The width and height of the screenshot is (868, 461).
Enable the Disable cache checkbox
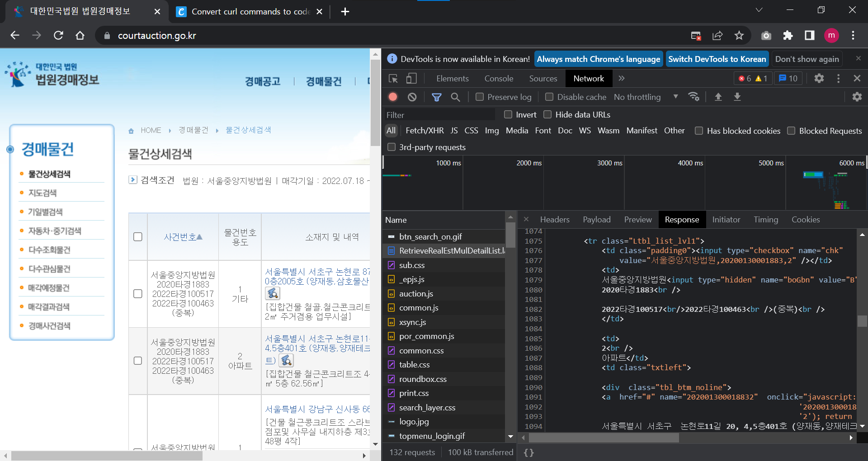(x=549, y=97)
